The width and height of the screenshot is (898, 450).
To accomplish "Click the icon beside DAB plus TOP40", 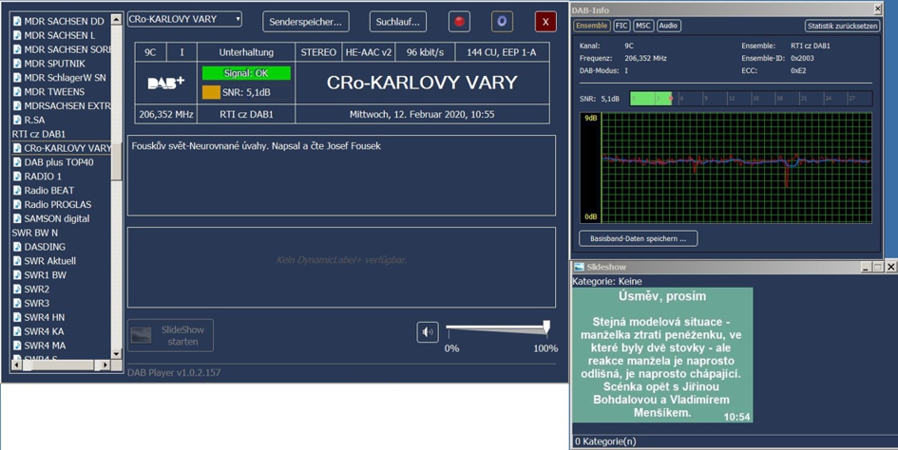I will 17,162.
